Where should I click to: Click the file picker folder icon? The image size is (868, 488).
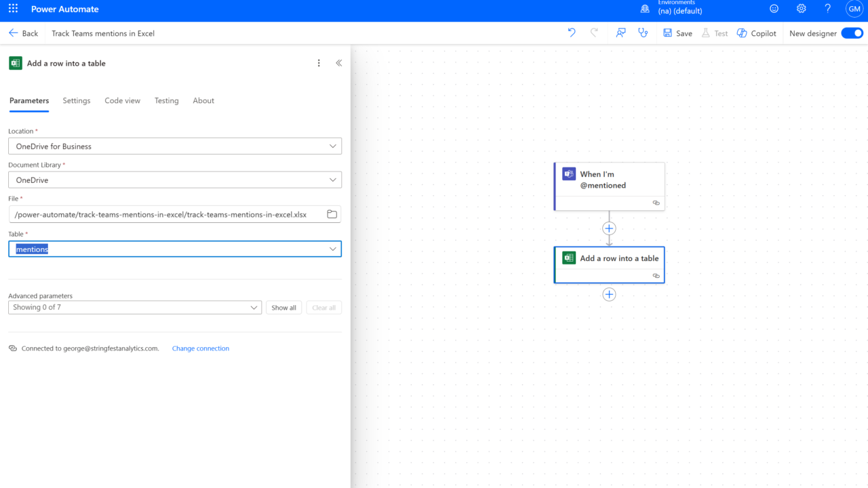click(332, 214)
